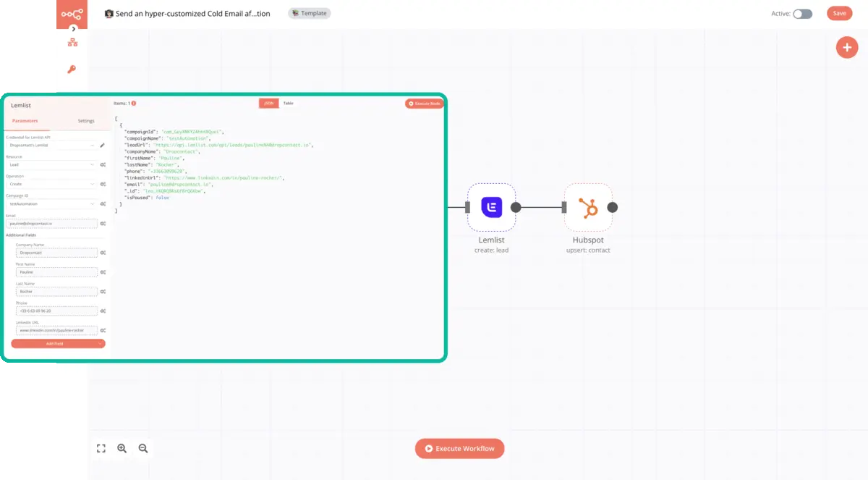Click the Add Field button
This screenshot has height=480, width=868.
[58, 343]
